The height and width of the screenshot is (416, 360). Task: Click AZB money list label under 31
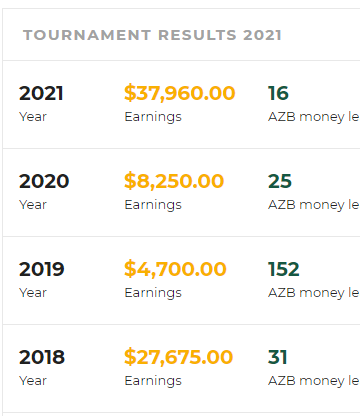pyautogui.click(x=314, y=381)
